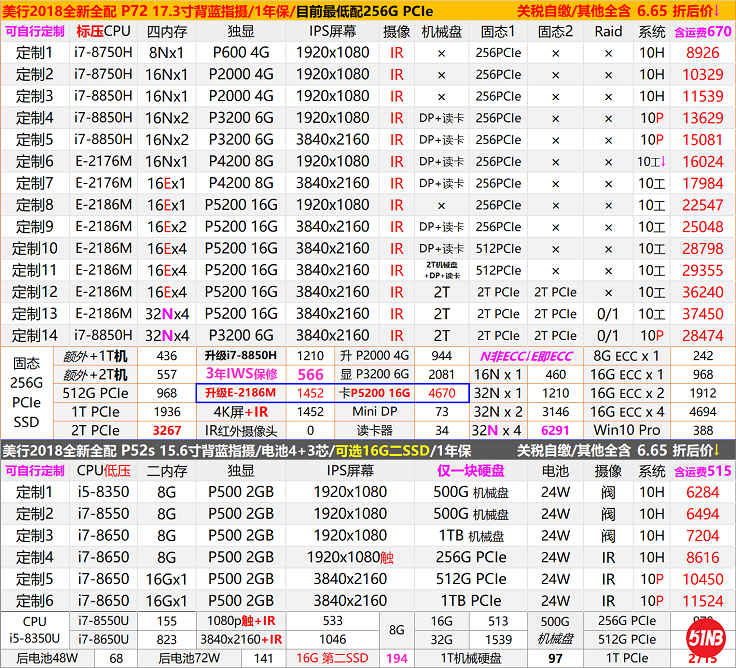Select the 卡P5200 16G upgrade cell
Viewport: 736px width, 668px height.
[x=374, y=393]
